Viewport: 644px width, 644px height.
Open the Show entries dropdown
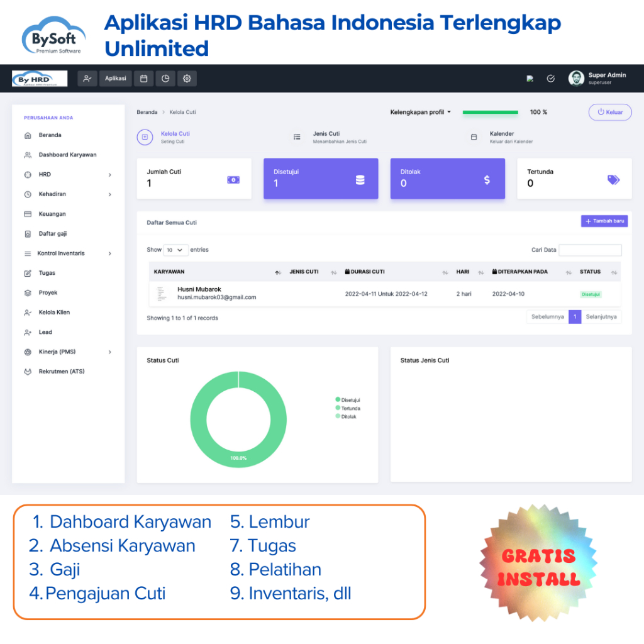pyautogui.click(x=175, y=250)
